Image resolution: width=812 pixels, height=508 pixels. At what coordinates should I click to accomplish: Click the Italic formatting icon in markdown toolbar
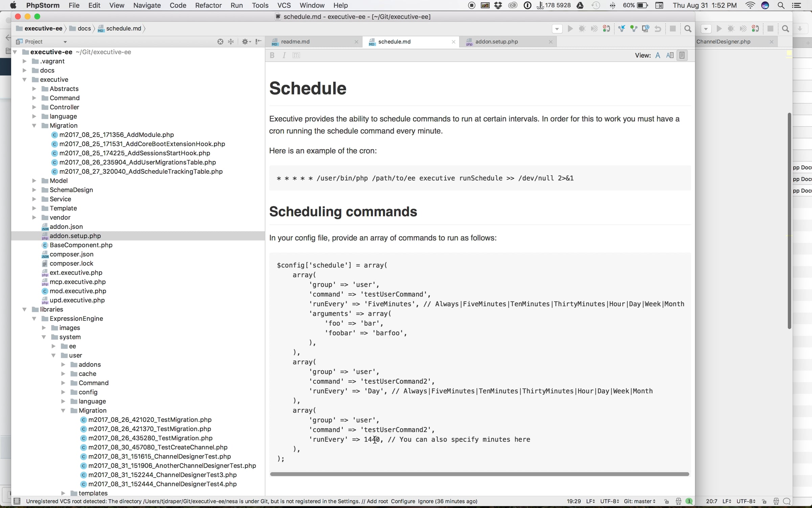point(284,55)
